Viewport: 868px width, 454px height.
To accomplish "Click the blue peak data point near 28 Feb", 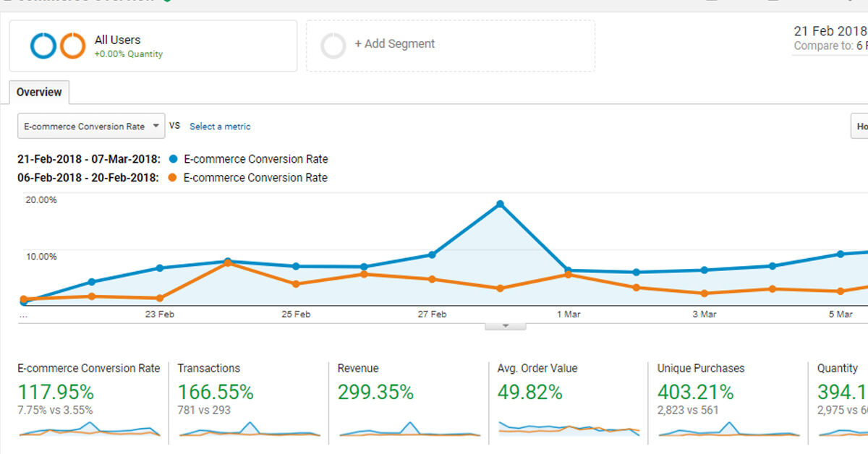I will (500, 205).
